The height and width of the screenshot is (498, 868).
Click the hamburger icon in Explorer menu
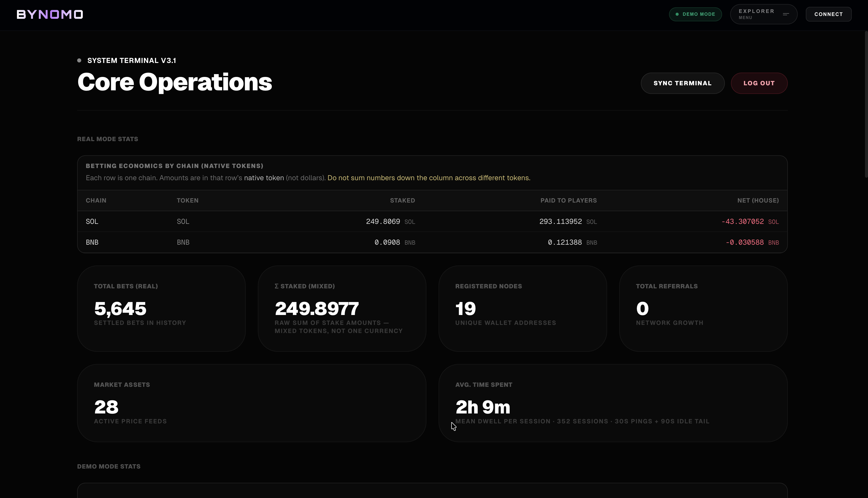786,14
